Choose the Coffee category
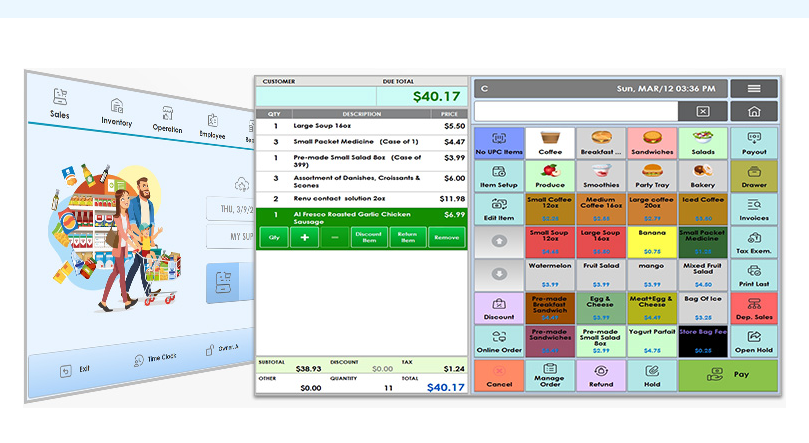809x443 pixels. 550,143
